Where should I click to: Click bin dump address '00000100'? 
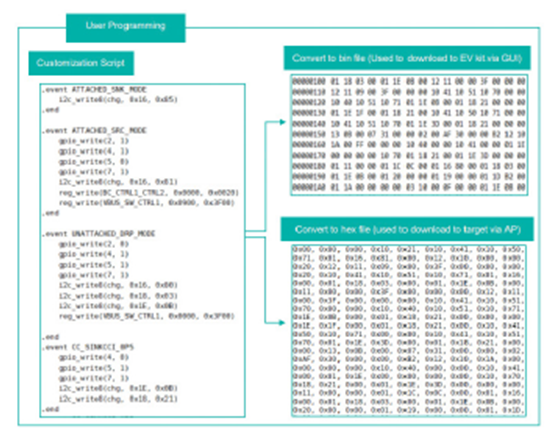pos(309,81)
